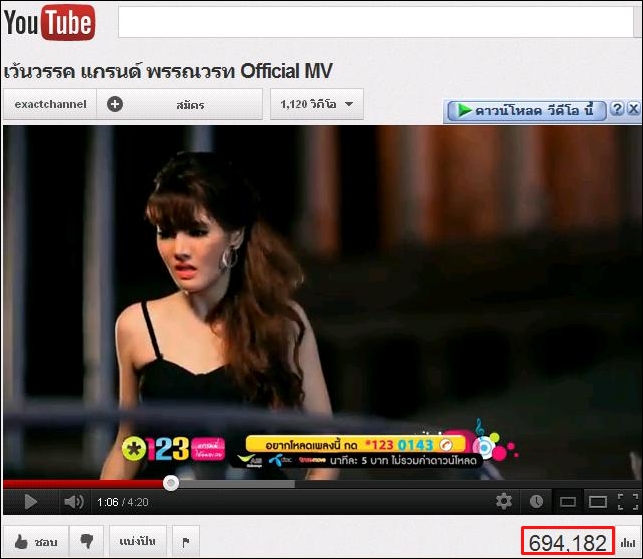Click the YouTube logo
Viewport: 643px width, 559px height.
click(x=49, y=23)
